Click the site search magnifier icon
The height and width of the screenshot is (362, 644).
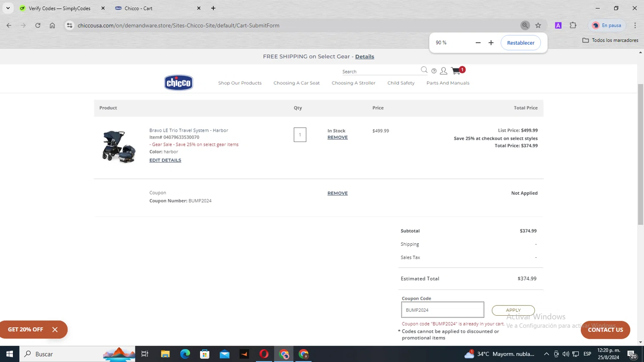(424, 70)
